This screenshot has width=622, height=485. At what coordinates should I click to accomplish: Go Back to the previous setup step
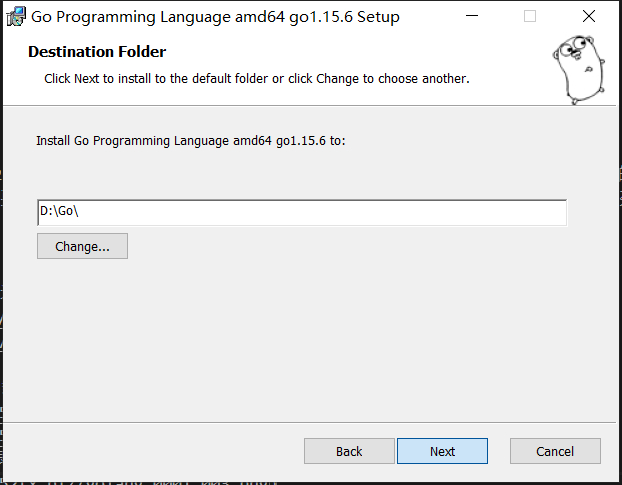click(x=349, y=451)
